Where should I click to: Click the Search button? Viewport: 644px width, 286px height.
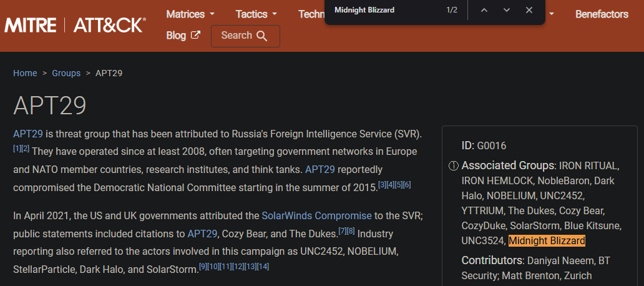point(245,36)
